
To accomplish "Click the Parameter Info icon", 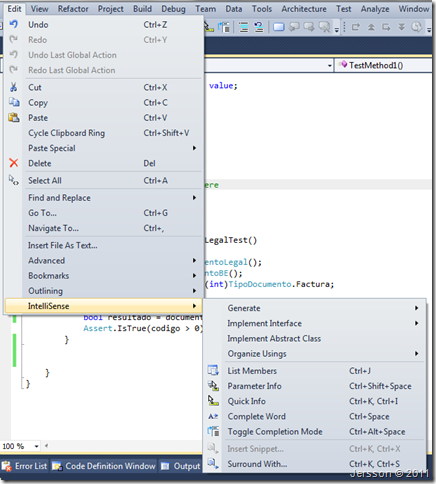I will [213, 386].
